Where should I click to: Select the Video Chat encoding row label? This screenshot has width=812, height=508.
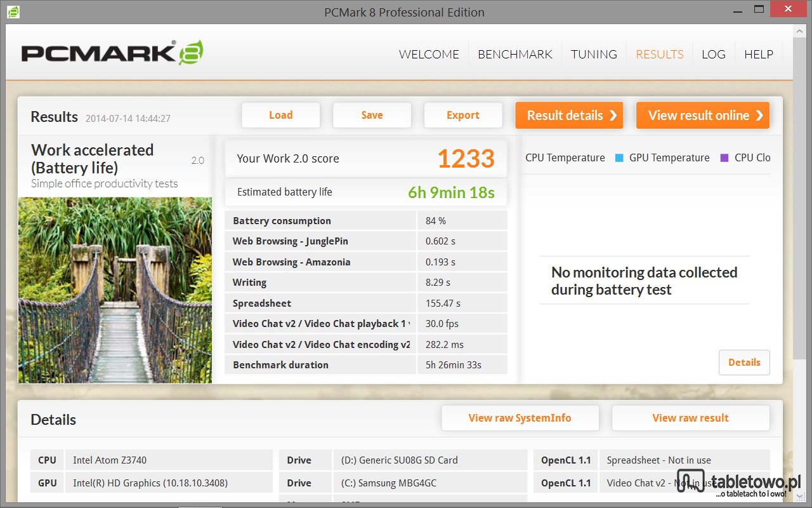[x=321, y=345]
